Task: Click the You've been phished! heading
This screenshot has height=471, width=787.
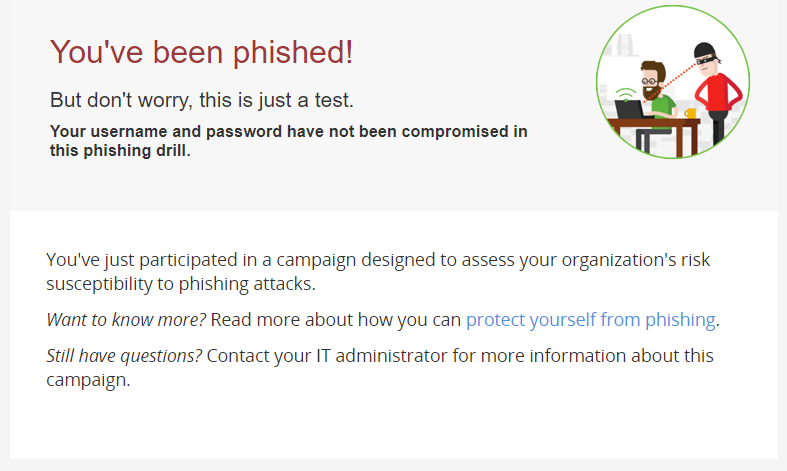Action: [201, 52]
